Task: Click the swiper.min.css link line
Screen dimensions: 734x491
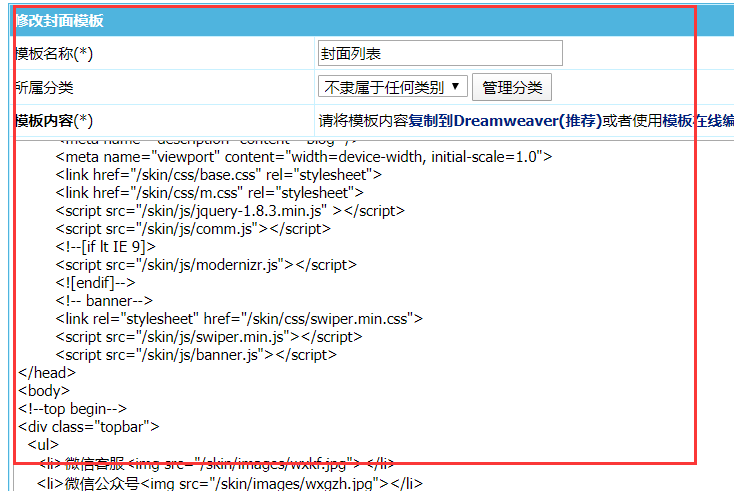Action: point(239,319)
